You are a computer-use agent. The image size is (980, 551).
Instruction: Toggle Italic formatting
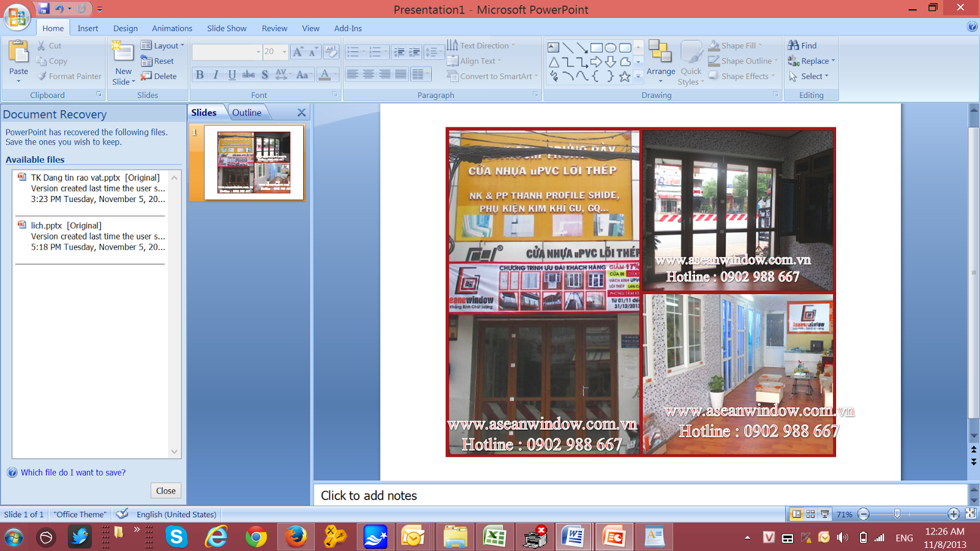coord(216,75)
